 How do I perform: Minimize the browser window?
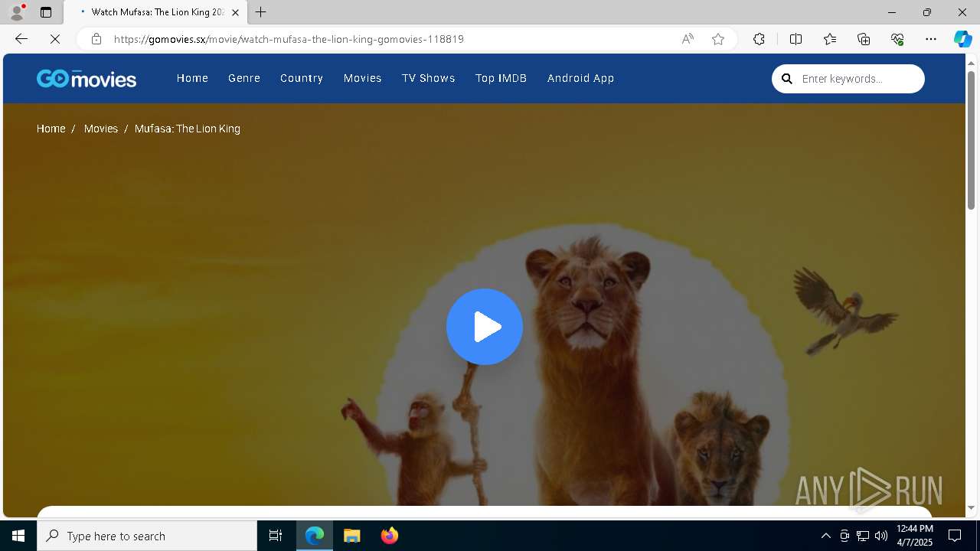[892, 12]
